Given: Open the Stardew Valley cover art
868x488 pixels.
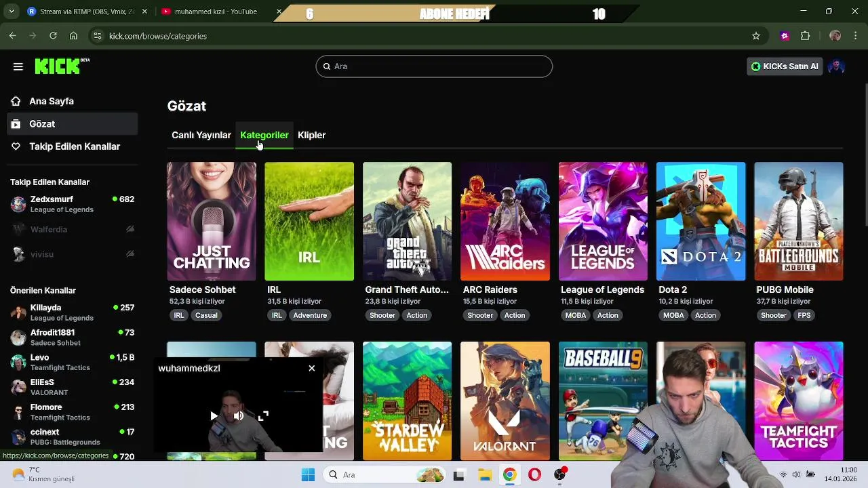Looking at the screenshot, I should tap(407, 401).
